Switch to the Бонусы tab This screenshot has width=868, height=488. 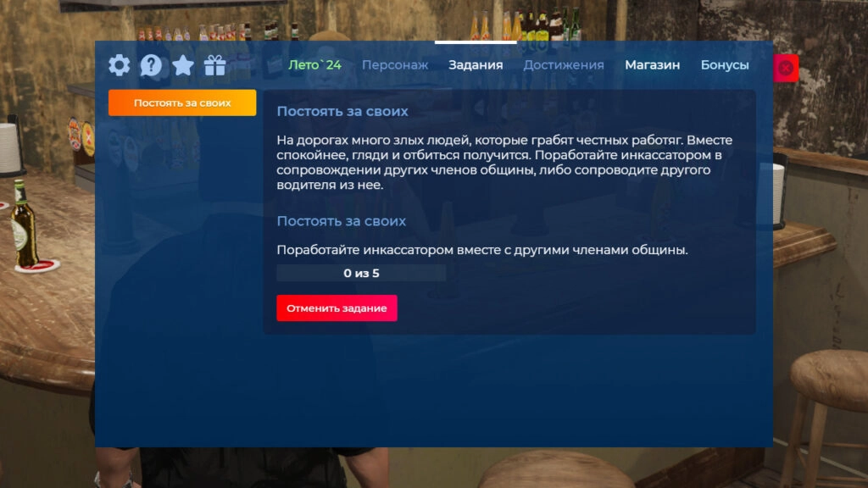(x=725, y=64)
